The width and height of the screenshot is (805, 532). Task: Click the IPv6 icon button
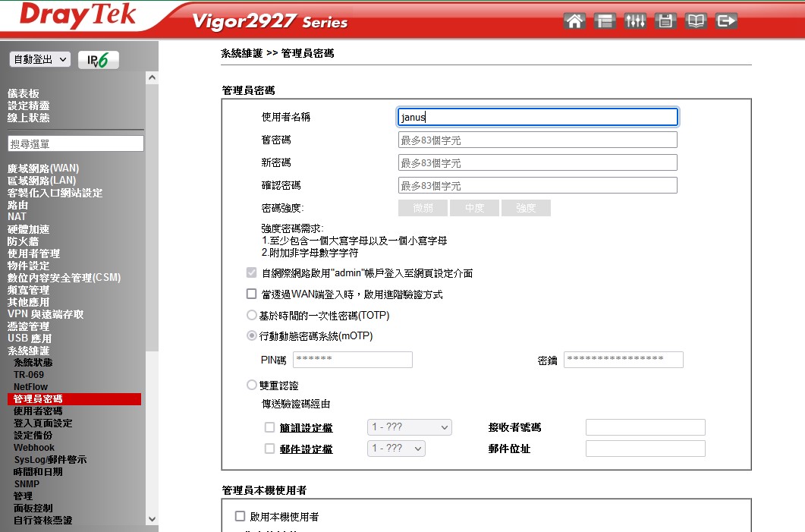point(99,60)
